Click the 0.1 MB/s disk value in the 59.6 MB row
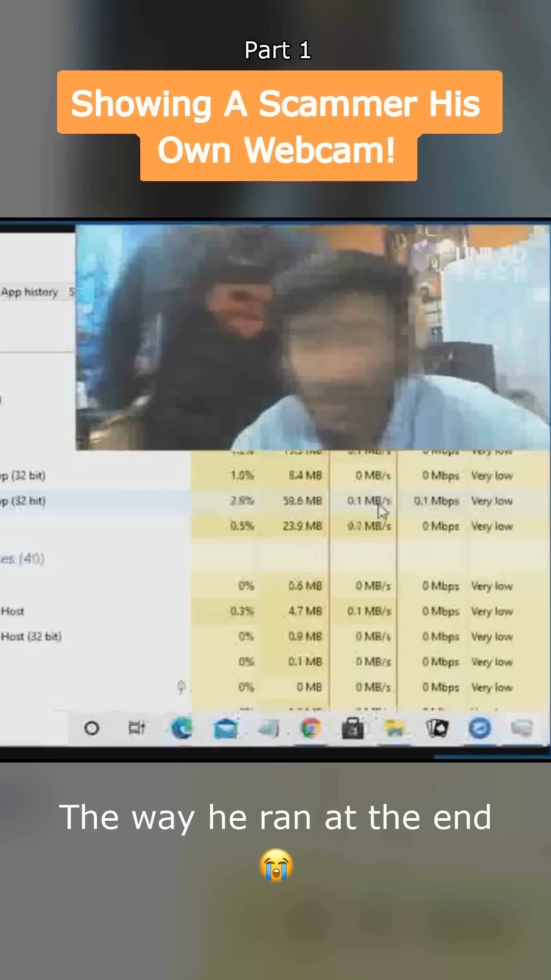The image size is (551, 980). click(369, 501)
